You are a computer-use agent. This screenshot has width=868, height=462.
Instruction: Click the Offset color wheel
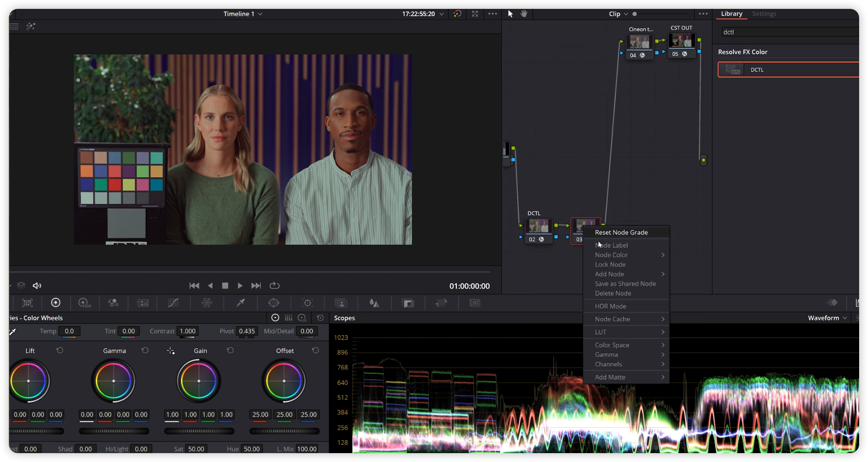click(x=284, y=381)
